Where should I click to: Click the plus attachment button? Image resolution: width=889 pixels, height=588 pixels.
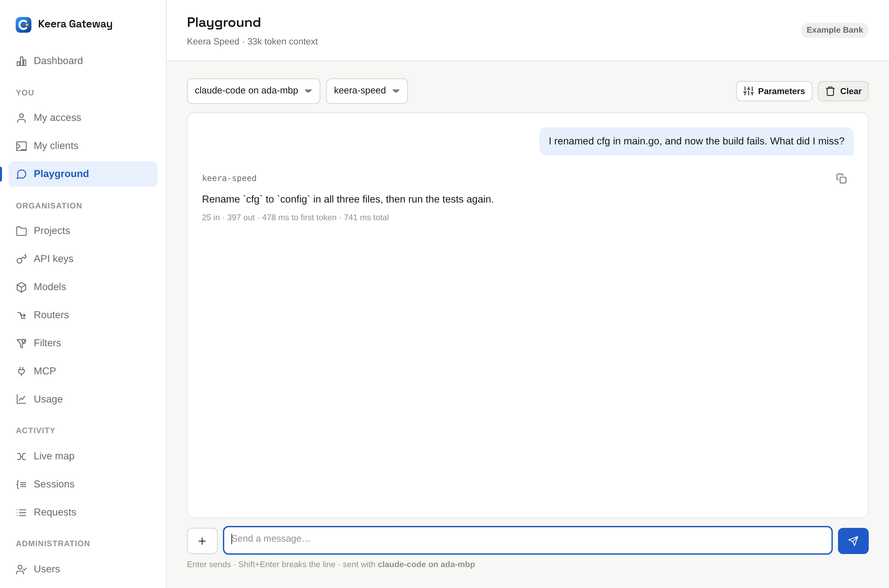tap(202, 541)
